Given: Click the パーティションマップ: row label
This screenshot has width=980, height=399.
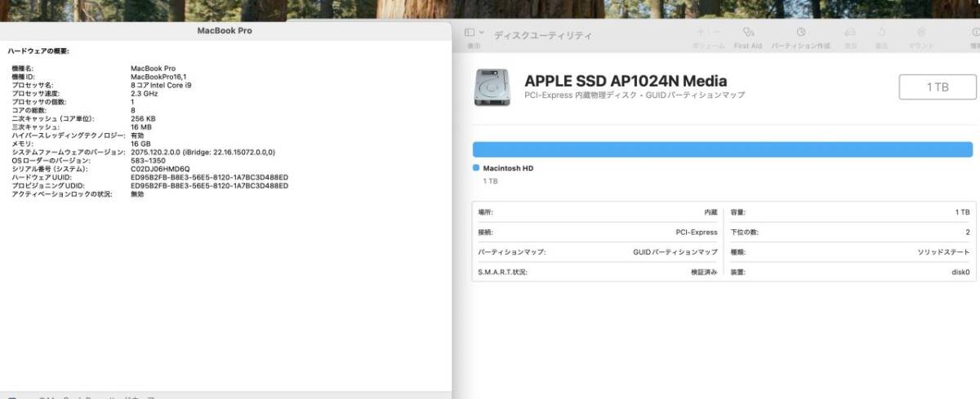Looking at the screenshot, I should (511, 252).
